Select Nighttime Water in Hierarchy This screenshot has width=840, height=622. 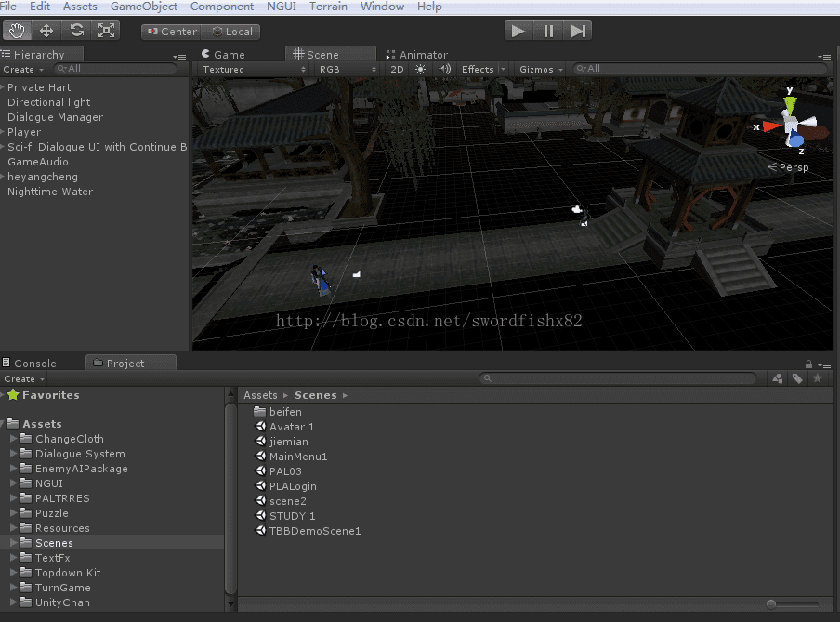[50, 192]
